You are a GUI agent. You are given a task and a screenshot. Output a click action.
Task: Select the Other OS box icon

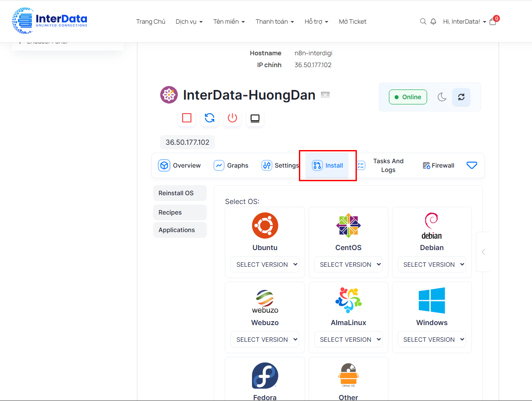[349, 376]
